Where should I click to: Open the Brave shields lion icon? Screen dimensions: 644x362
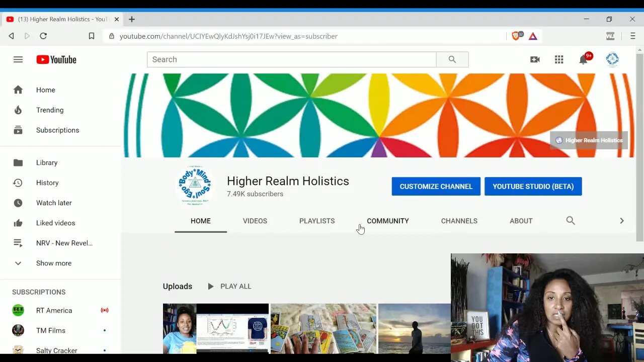516,36
